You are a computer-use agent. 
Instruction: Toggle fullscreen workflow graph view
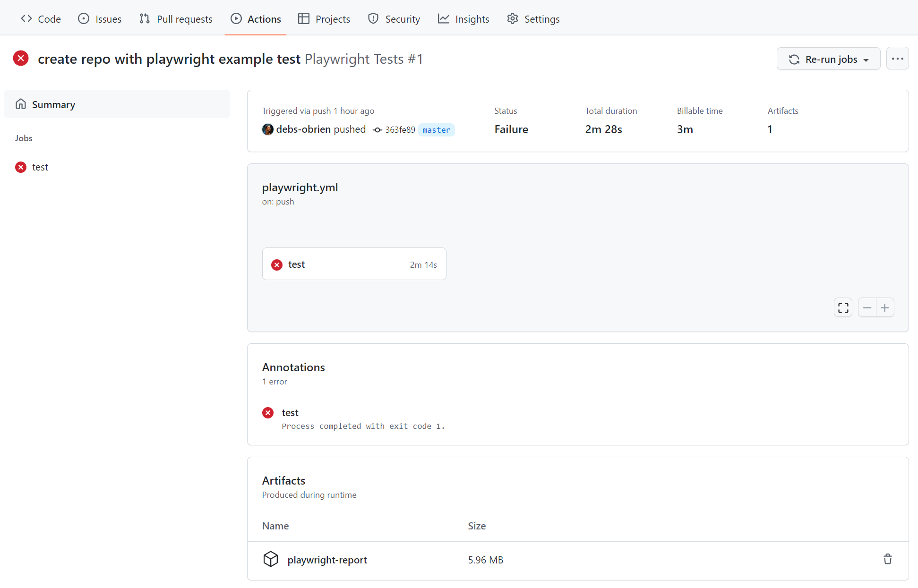[843, 308]
